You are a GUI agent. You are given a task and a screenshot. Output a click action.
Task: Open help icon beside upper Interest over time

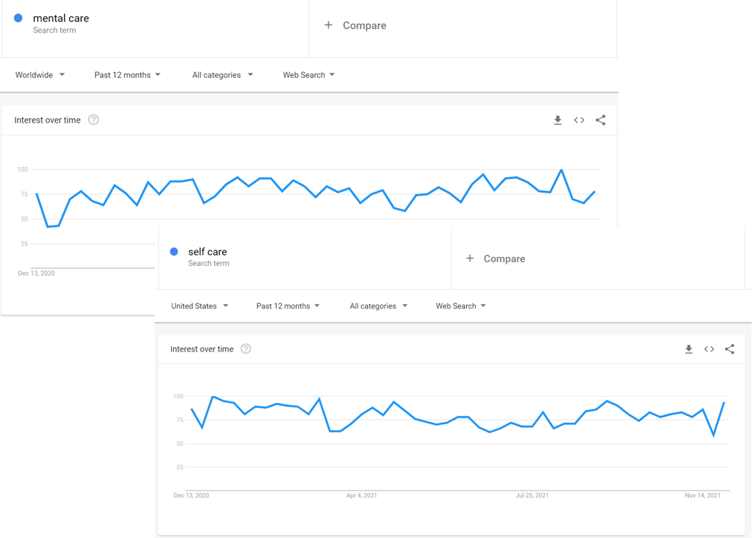coord(94,120)
